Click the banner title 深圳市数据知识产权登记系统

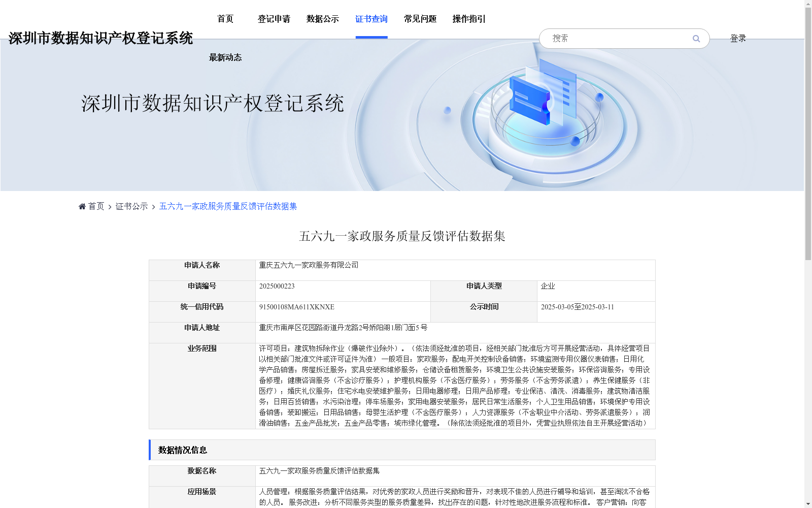213,104
